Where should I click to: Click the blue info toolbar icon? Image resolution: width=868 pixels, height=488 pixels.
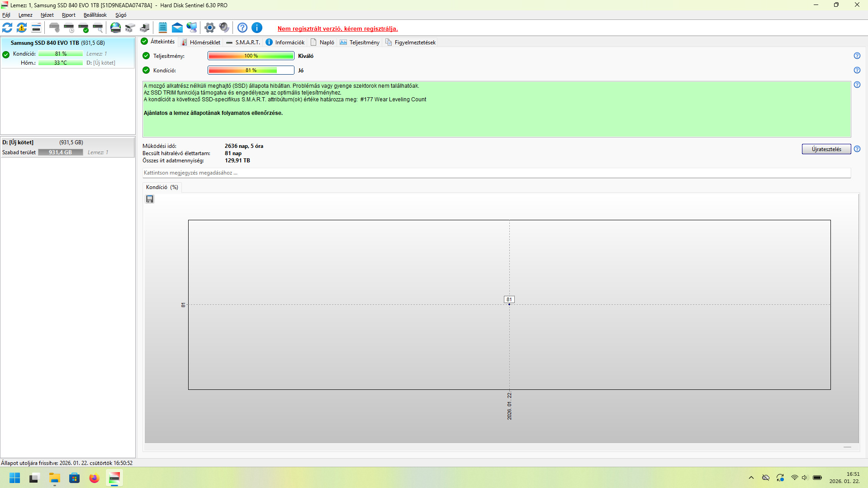(257, 28)
